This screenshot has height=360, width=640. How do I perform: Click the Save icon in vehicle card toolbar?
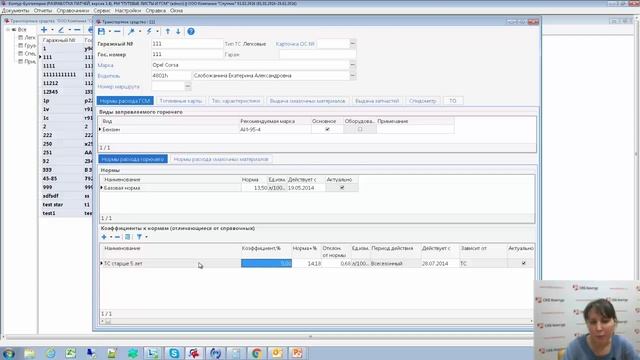(102, 31)
